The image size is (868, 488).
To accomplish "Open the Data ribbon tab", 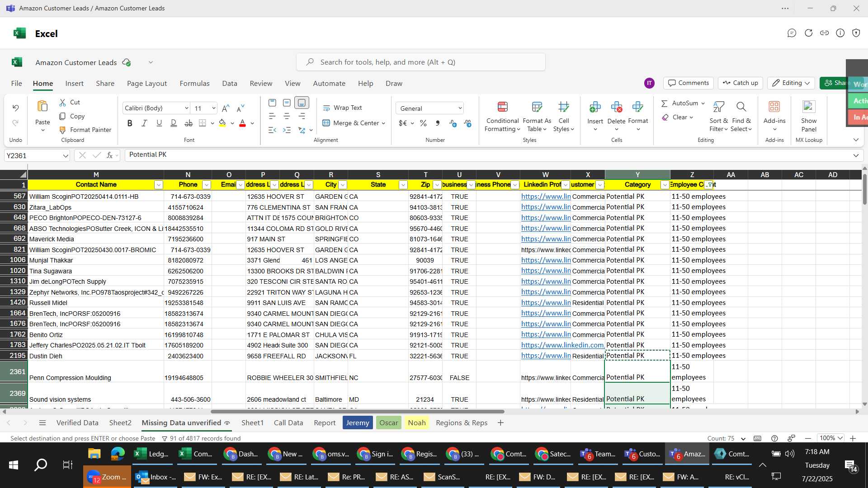I will (230, 83).
